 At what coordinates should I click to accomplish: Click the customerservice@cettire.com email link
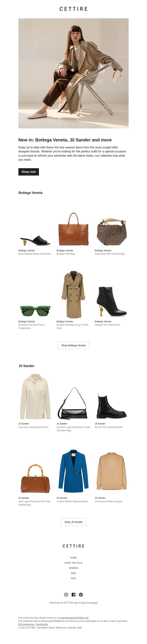74,618
